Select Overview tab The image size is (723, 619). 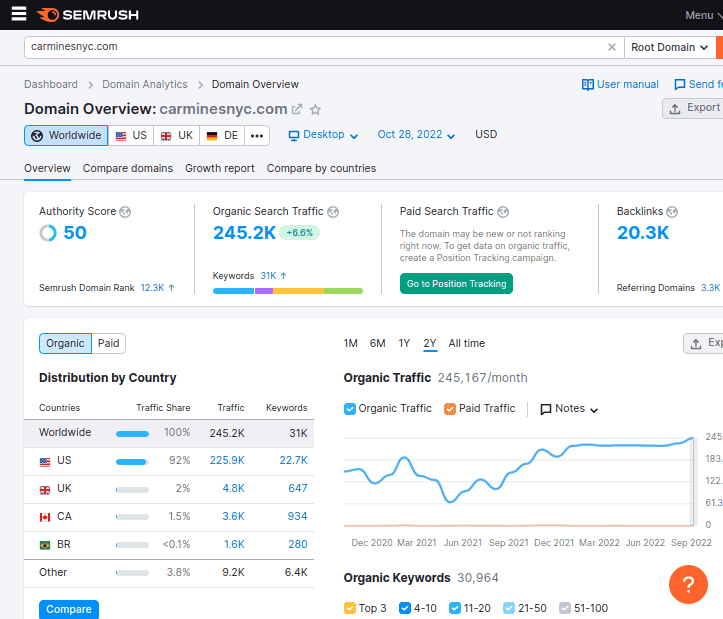coord(47,168)
